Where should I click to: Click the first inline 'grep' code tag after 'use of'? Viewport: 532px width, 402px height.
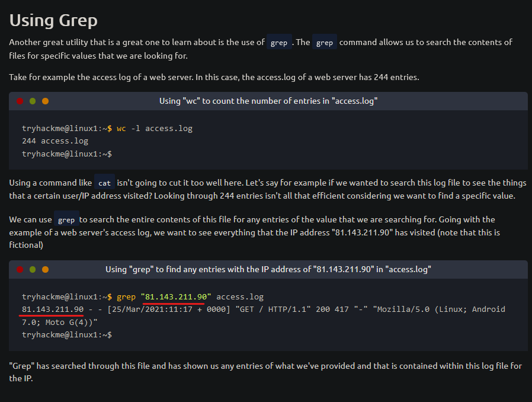pyautogui.click(x=279, y=42)
